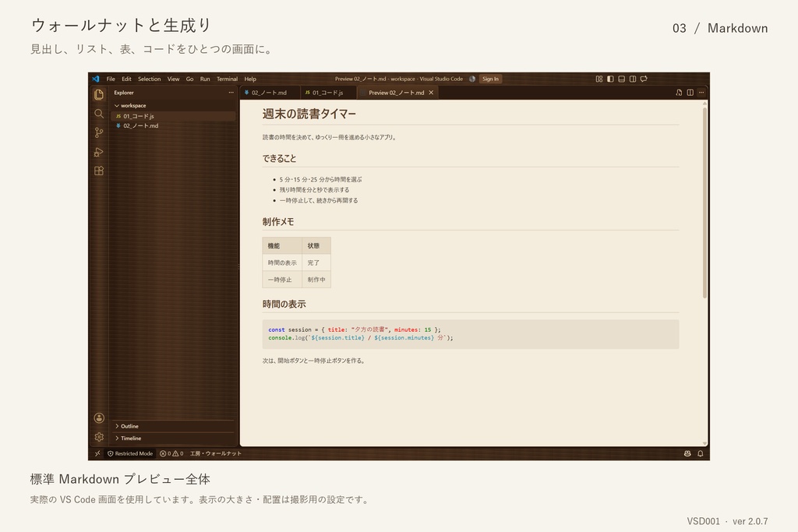Click the VS Code logo in the title bar
Image resolution: width=798 pixels, height=532 pixels.
(x=96, y=79)
